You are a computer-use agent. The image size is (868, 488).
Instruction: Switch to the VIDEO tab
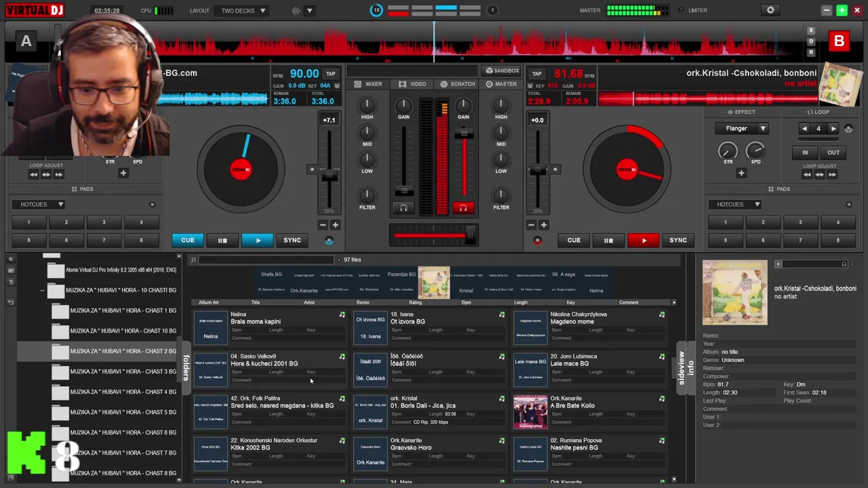pos(412,84)
